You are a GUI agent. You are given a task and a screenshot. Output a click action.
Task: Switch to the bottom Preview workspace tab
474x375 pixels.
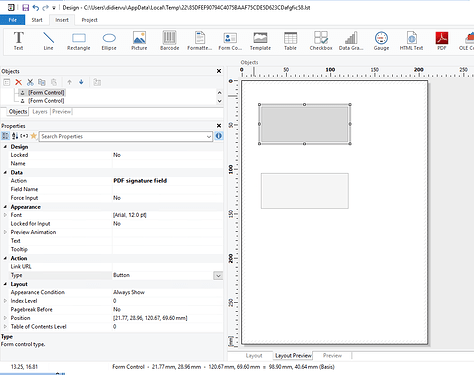(x=332, y=356)
